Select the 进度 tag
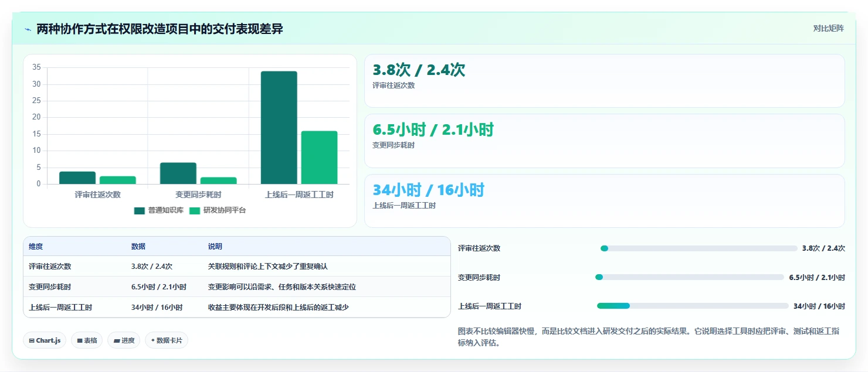 point(124,340)
